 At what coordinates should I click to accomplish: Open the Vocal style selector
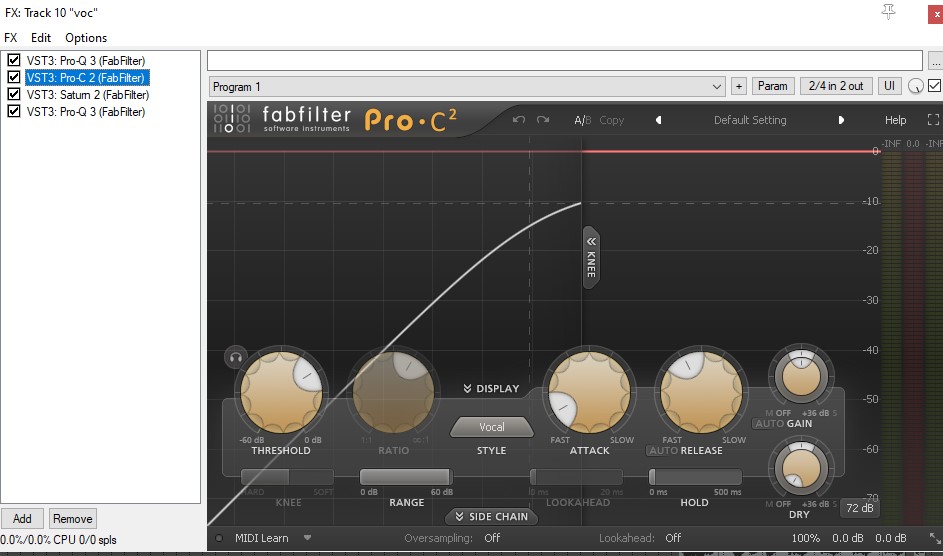491,427
